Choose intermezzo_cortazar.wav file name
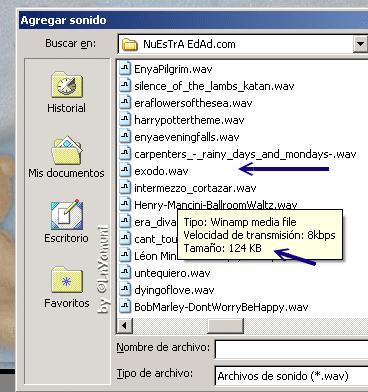Viewport: 368px width, 392px height. click(195, 188)
